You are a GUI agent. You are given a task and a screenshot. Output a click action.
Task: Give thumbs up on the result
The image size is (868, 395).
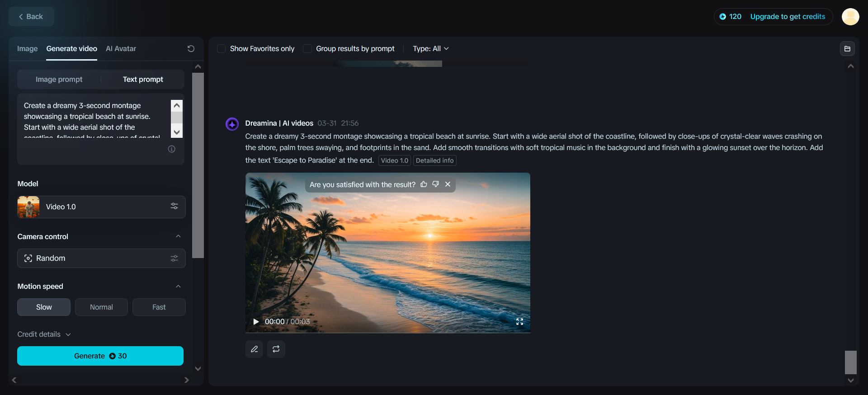[424, 184]
